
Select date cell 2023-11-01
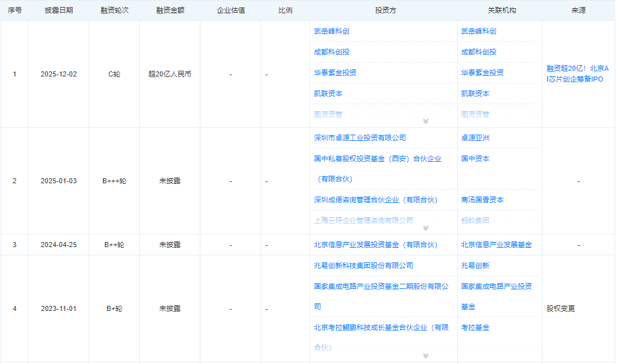pyautogui.click(x=59, y=309)
